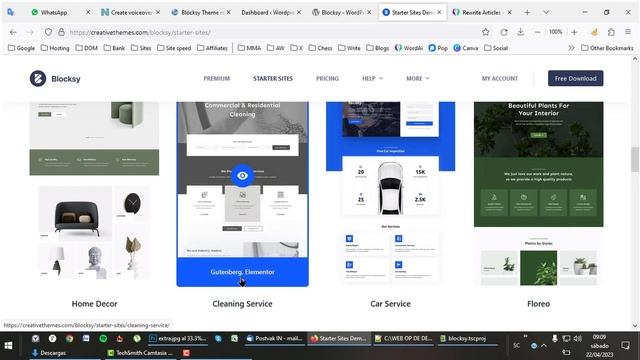Open the STARTER SITES page
Screen dimensions: 640x360
(273, 78)
